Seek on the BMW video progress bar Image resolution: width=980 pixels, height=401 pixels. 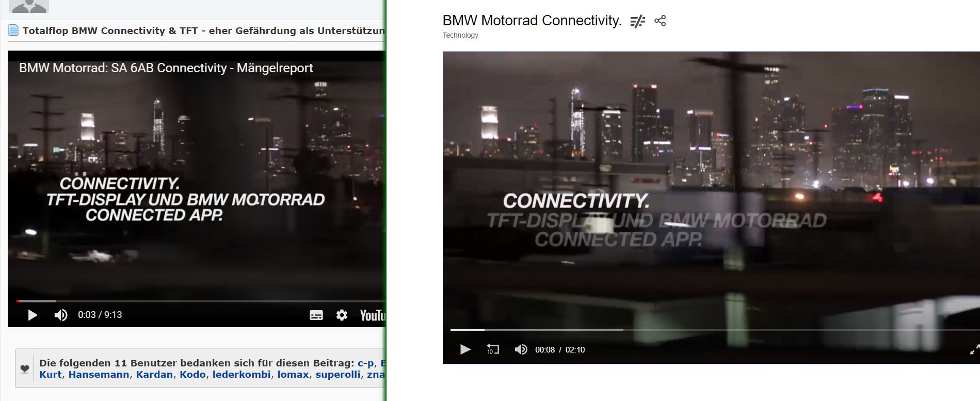(715, 329)
